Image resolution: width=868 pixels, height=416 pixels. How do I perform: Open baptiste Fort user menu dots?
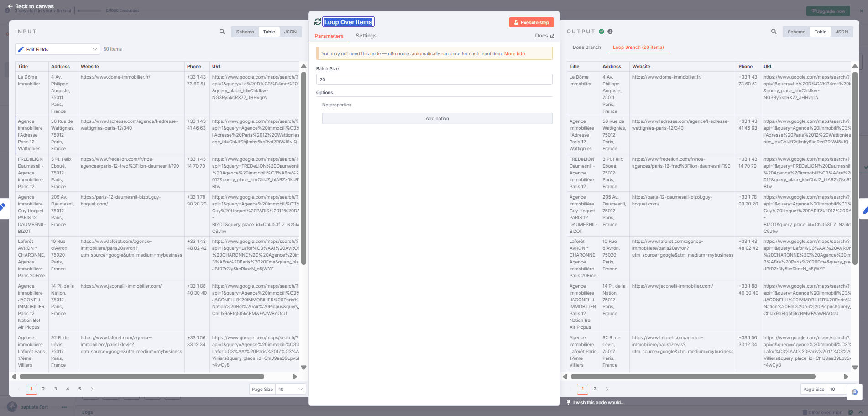64,407
